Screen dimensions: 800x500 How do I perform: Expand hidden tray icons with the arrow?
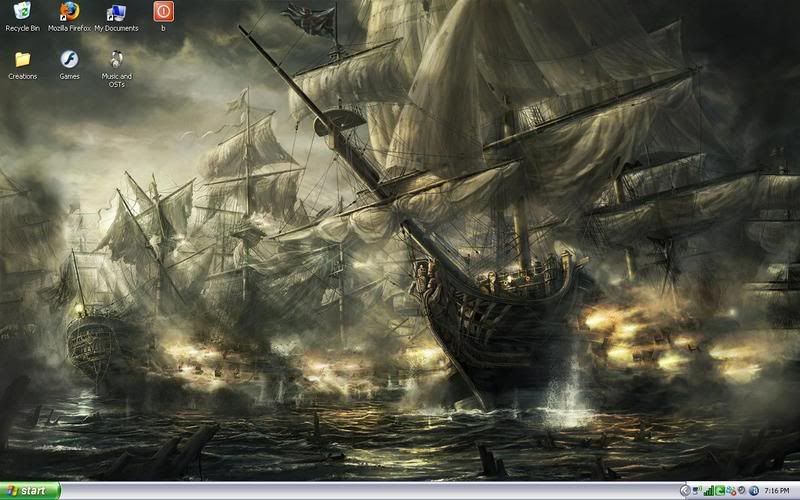point(684,491)
